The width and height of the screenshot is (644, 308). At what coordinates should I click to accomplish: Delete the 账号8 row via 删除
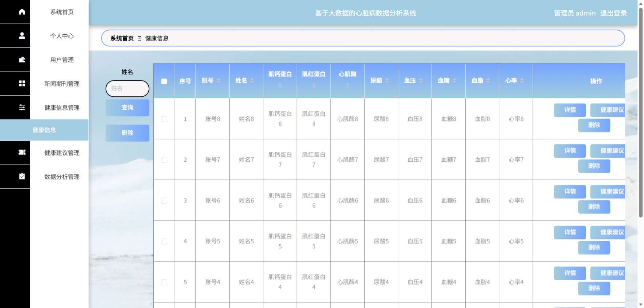594,125
